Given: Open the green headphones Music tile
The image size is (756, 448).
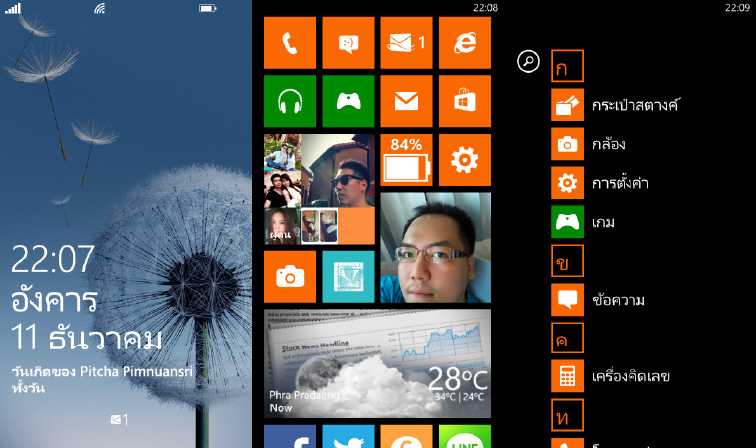Looking at the screenshot, I should pyautogui.click(x=290, y=101).
